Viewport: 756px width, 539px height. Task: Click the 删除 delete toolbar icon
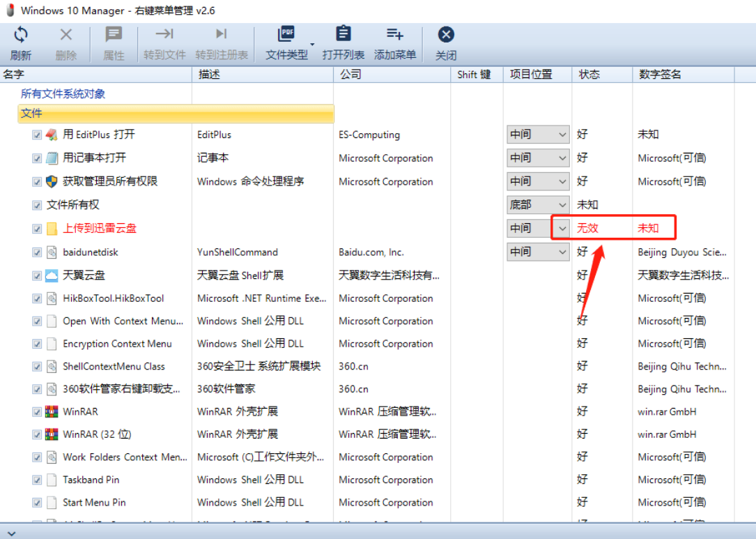tap(66, 35)
